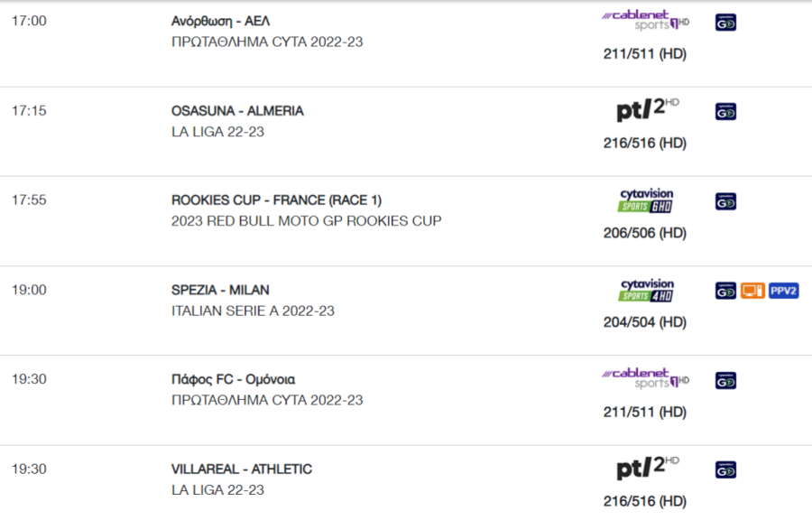Click Cytavision Sports 4 HD logo
Screen dimensions: 812x520
646,291
